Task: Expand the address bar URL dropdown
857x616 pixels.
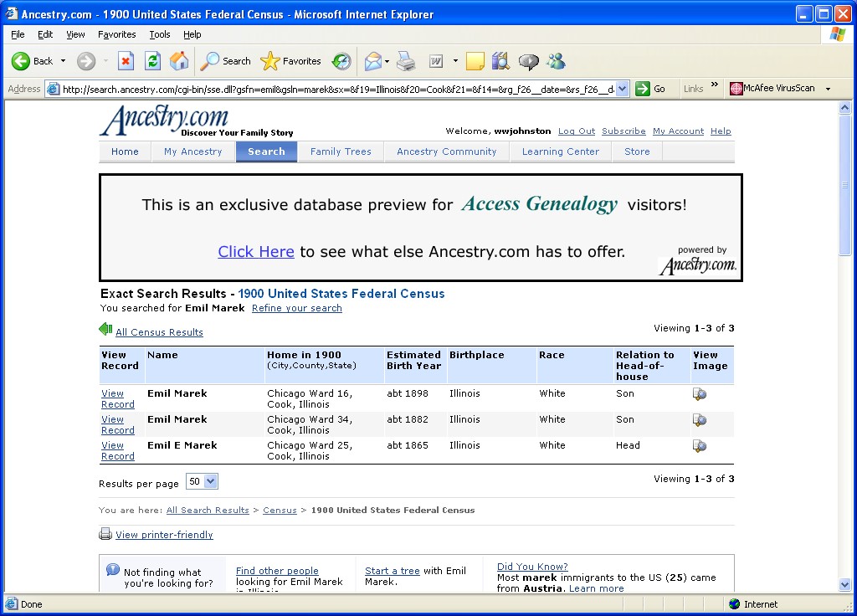Action: [622, 89]
